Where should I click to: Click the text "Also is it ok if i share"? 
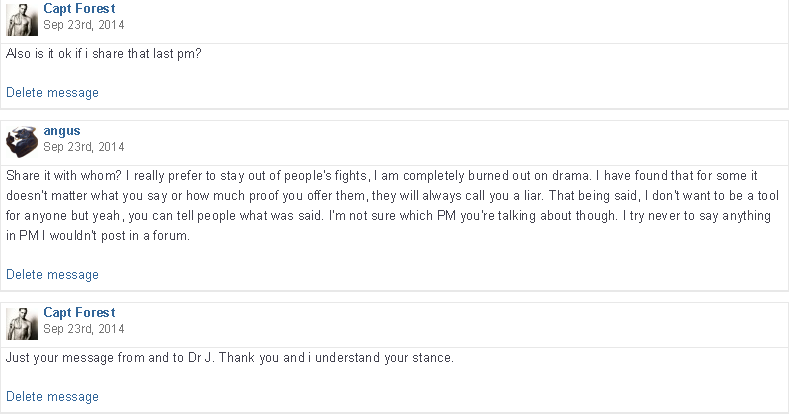70,54
